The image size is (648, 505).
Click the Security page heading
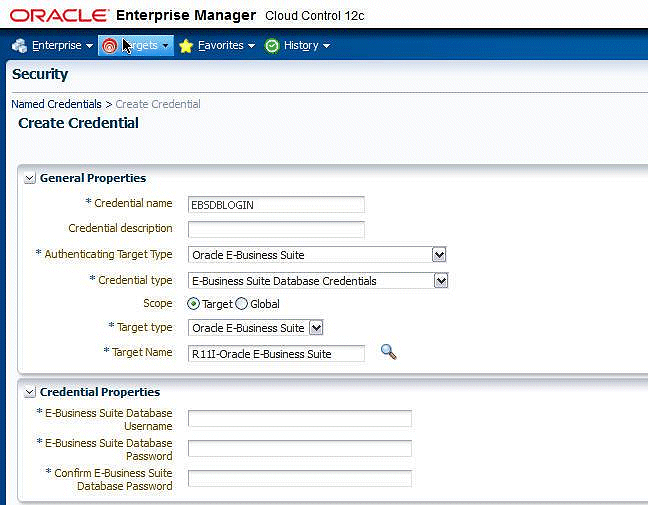point(40,74)
